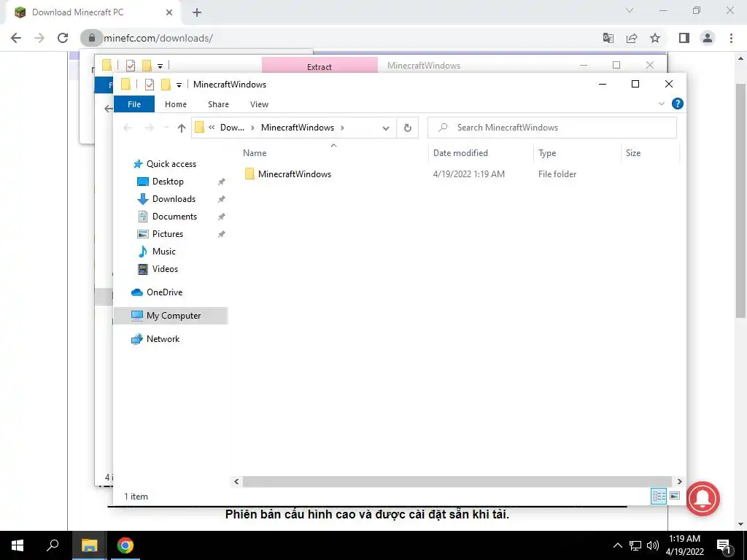Close the Download Minecraft PC tab

(169, 12)
